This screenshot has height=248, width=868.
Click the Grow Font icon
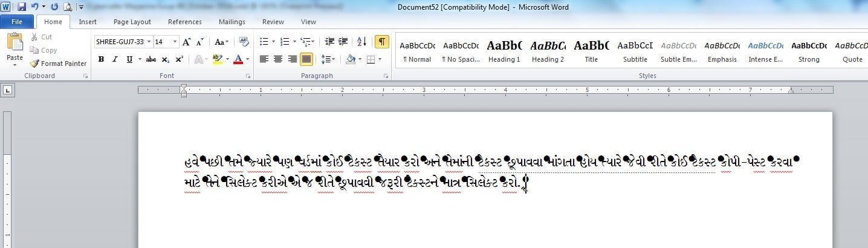tap(186, 42)
